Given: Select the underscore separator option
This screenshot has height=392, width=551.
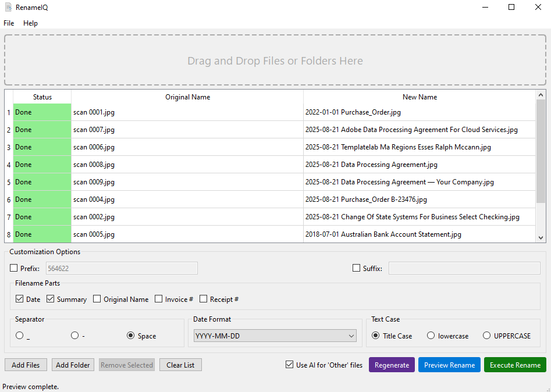Looking at the screenshot, I should pyautogui.click(x=20, y=336).
